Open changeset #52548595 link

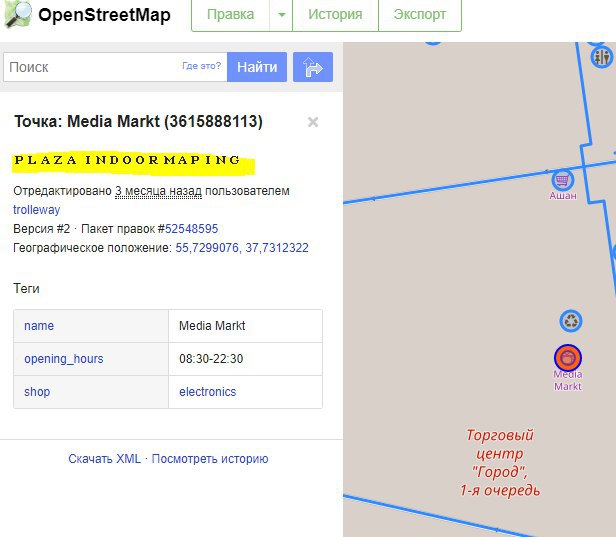click(191, 229)
